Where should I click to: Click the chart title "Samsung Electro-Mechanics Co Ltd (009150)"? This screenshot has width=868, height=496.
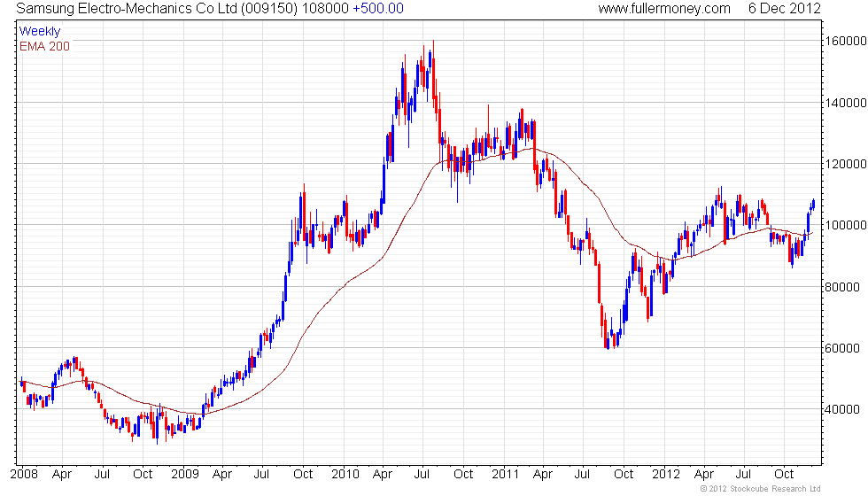(158, 8)
